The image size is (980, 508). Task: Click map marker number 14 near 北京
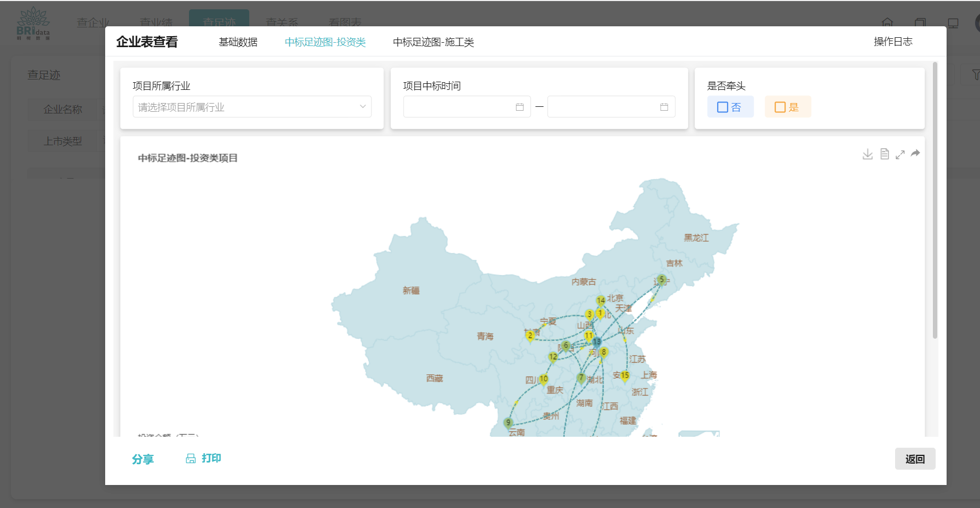point(601,301)
